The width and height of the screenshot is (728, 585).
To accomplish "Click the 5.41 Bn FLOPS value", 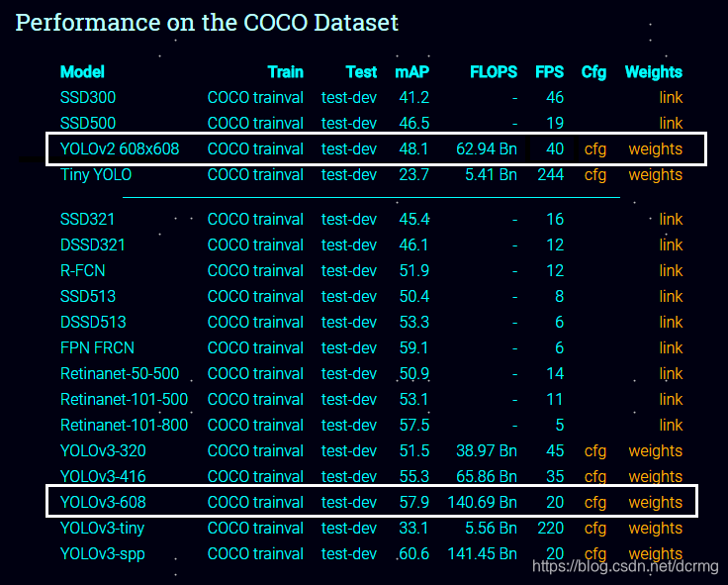I will pyautogui.click(x=492, y=175).
